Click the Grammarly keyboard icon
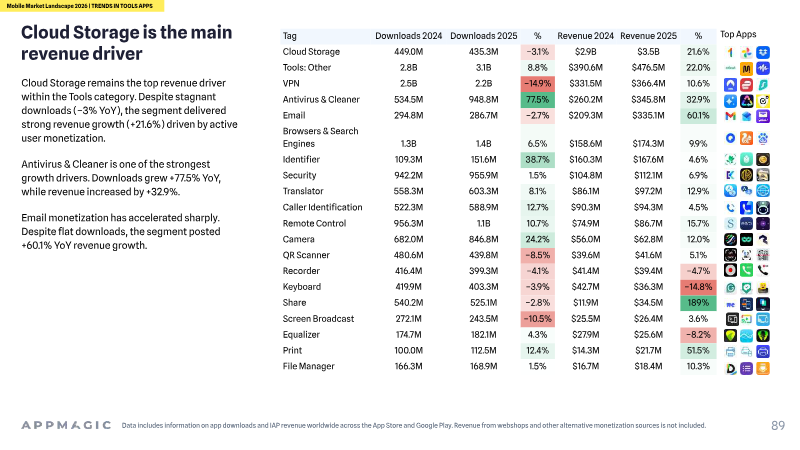Viewport: 800px width, 450px height. [730, 288]
